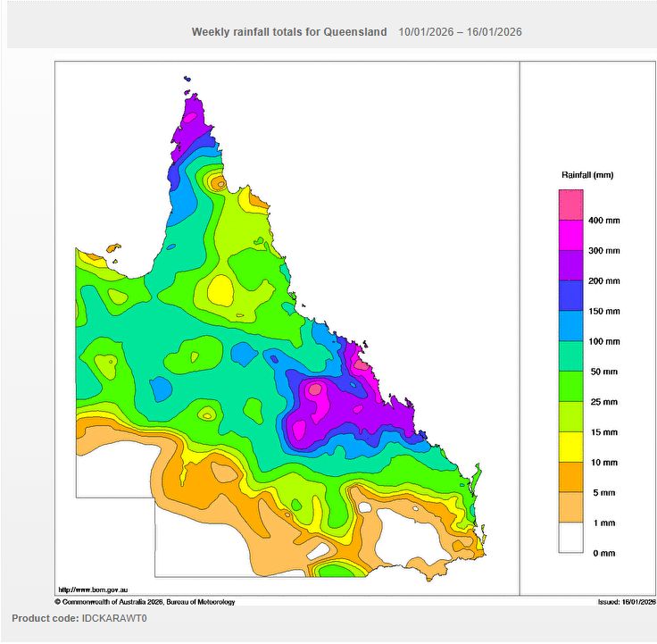Click the Commonwealth of Australia copyright notice
Screen dimensions: 657x644
tap(145, 602)
